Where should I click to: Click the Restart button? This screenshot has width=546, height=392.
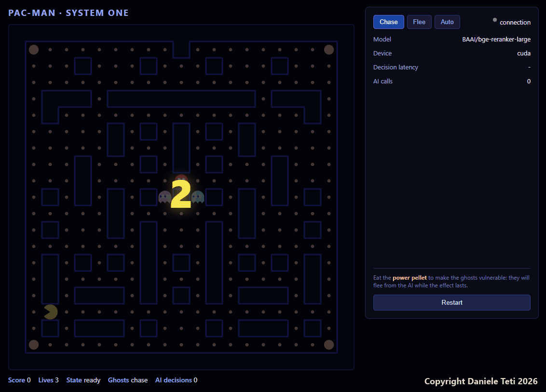click(451, 302)
